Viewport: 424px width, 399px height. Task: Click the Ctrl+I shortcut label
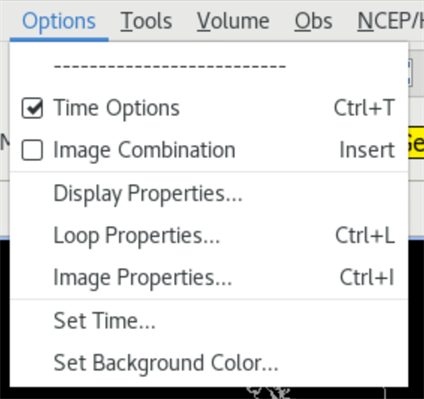click(367, 278)
